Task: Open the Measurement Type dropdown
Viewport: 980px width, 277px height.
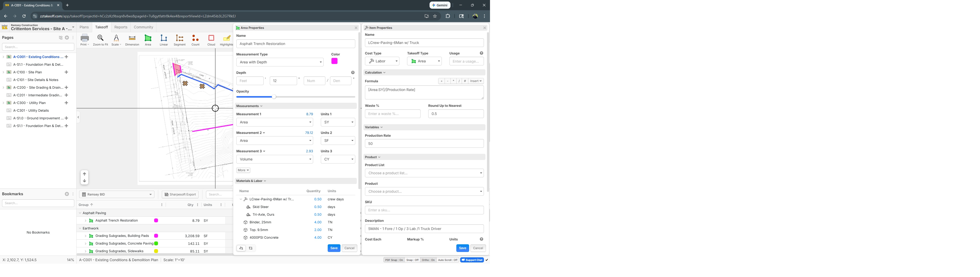Action: point(280,62)
